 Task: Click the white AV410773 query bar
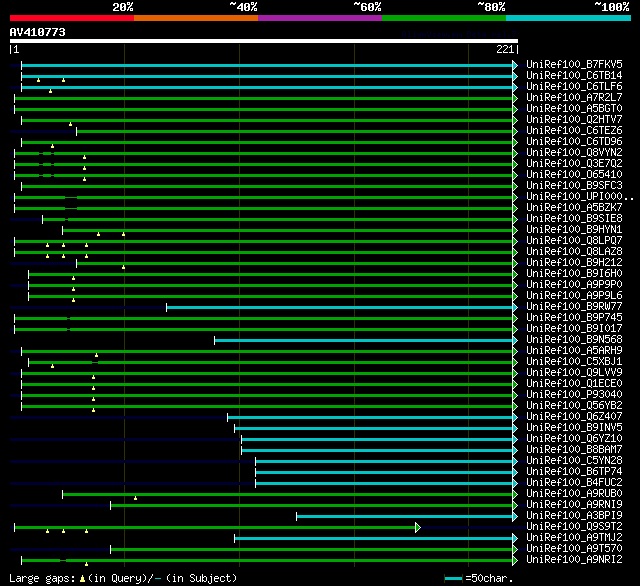264,41
